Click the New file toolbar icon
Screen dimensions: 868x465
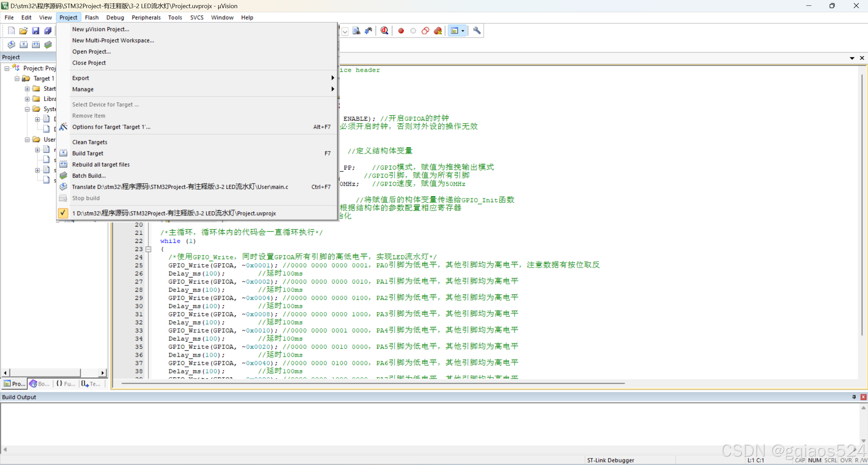click(x=11, y=31)
